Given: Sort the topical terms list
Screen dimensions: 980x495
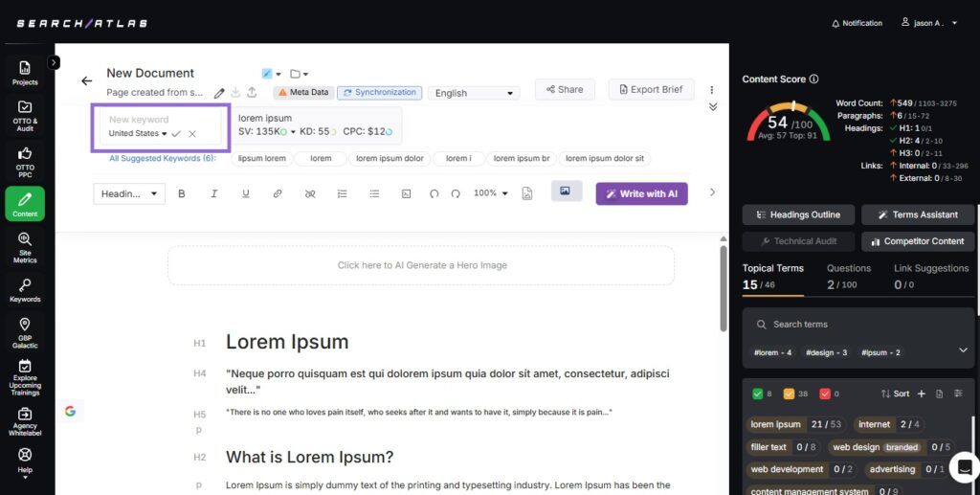Looking at the screenshot, I should point(895,394).
